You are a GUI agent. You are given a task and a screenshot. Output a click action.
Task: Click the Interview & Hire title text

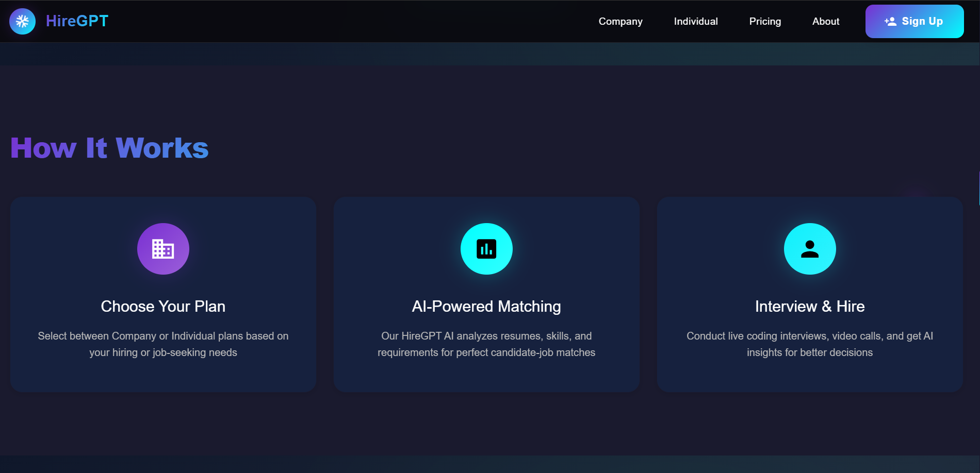tap(809, 306)
